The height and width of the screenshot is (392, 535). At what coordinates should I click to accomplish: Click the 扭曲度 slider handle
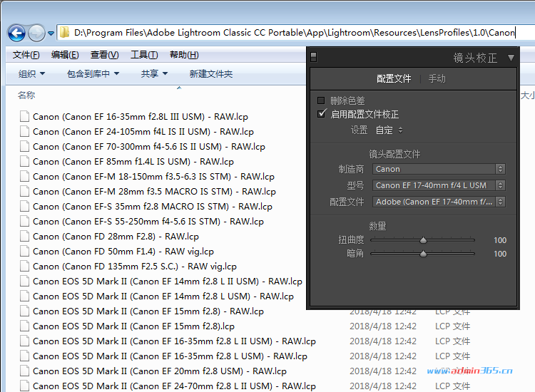[x=423, y=240]
